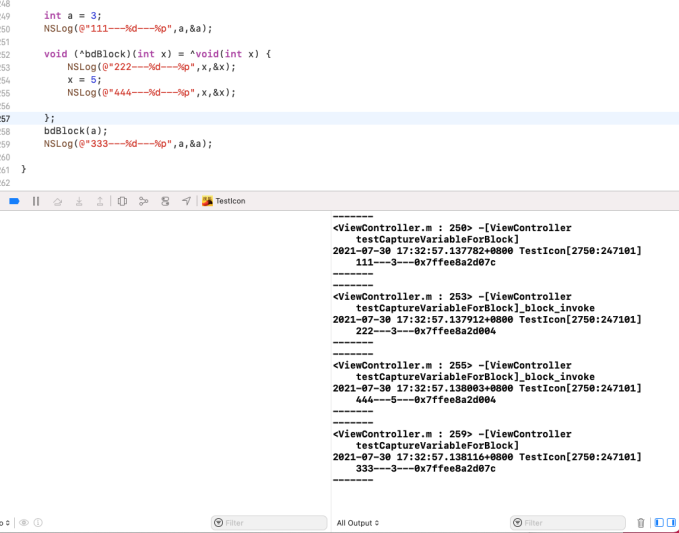Click console text '<ViewController.m : 259>'
Viewport: 679px width, 533px height.
click(402, 434)
